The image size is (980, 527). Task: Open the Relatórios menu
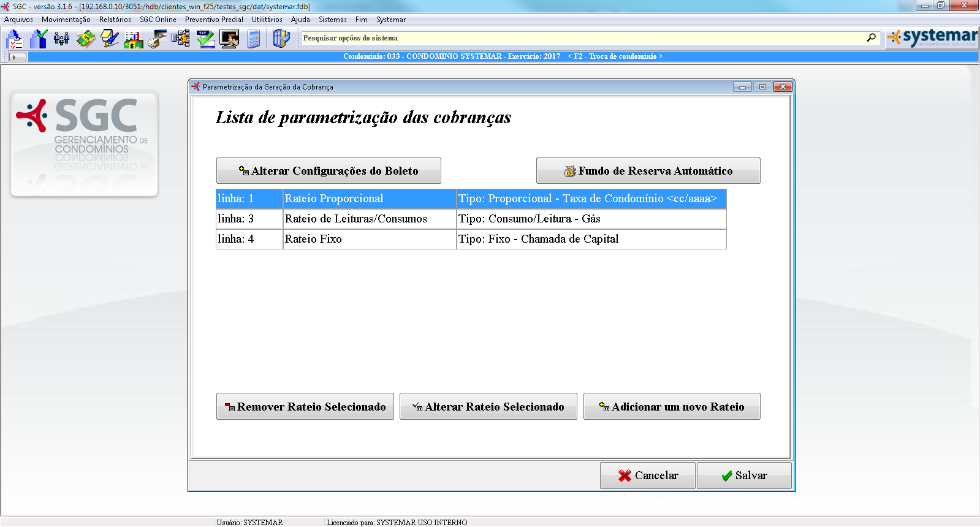coord(115,20)
